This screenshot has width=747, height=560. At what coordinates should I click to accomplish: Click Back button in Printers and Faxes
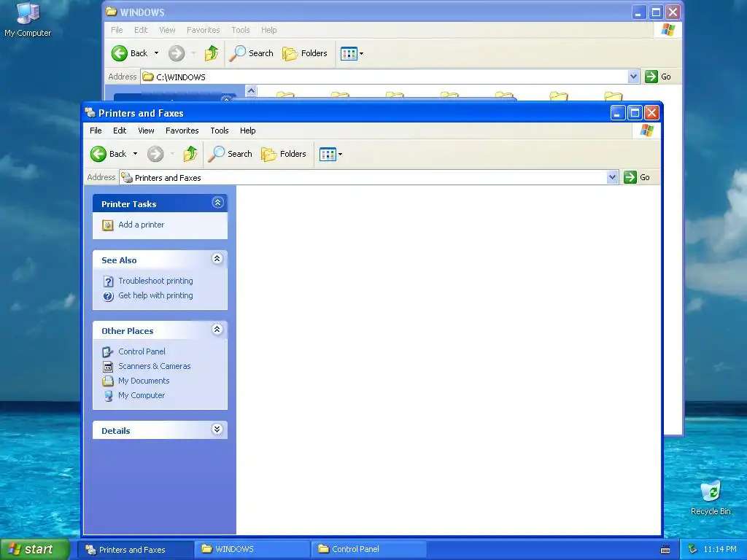109,154
